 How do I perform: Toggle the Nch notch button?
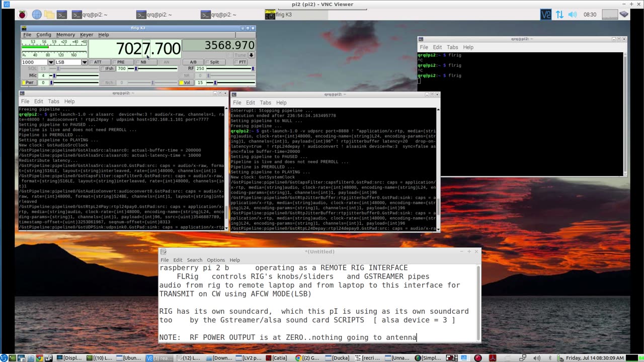(x=108, y=82)
